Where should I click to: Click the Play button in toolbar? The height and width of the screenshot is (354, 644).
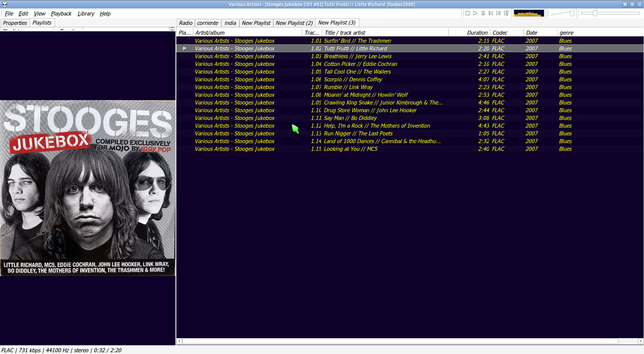click(x=475, y=13)
